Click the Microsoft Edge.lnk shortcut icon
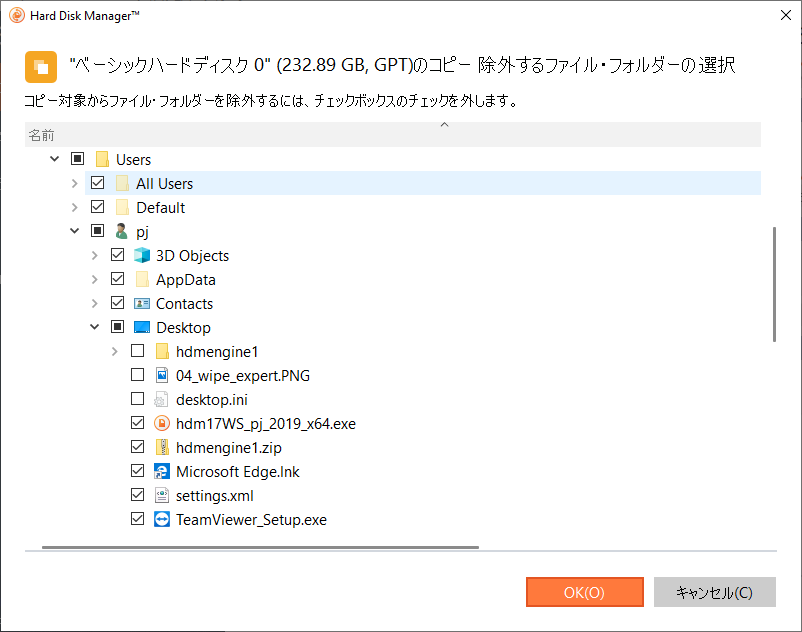Viewport: 802px width, 632px height. point(162,471)
